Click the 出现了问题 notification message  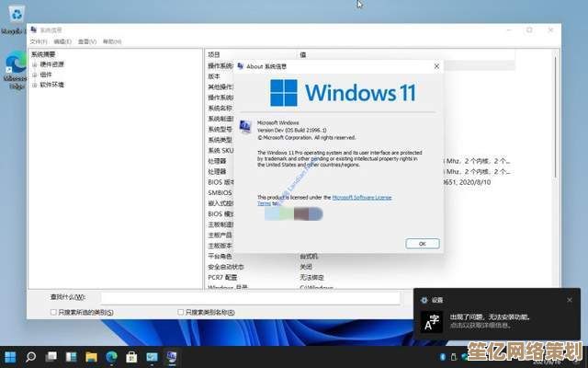point(491,317)
